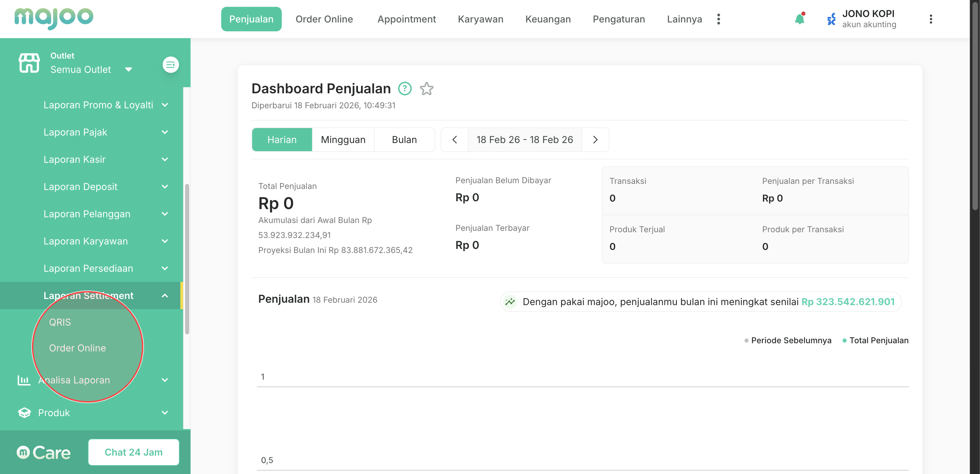Open QRIS settlement report

[x=60, y=322]
